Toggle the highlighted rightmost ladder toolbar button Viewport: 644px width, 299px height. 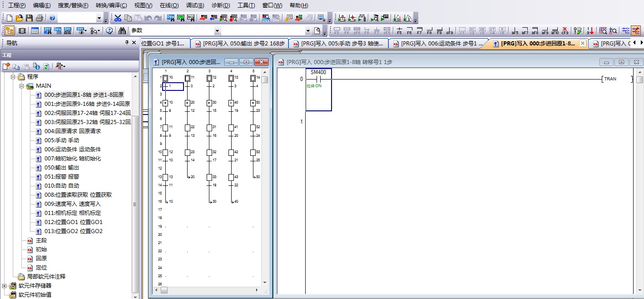pyautogui.click(x=635, y=31)
